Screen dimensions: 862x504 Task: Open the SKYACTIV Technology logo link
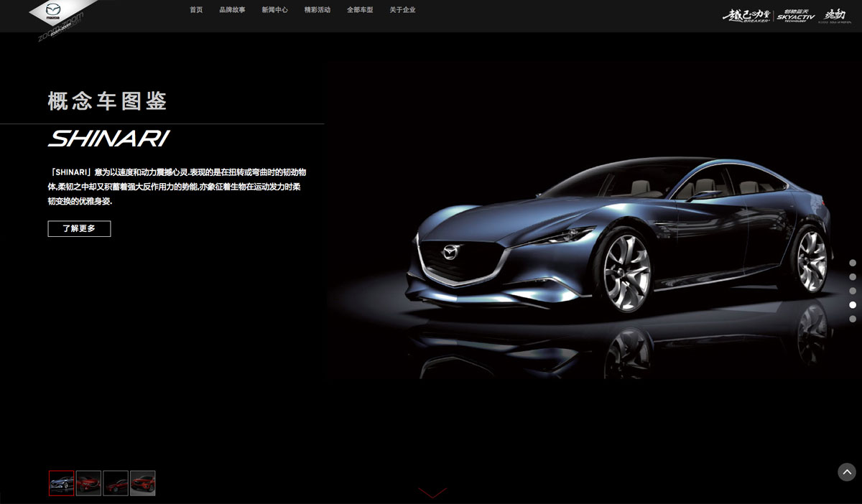click(796, 15)
